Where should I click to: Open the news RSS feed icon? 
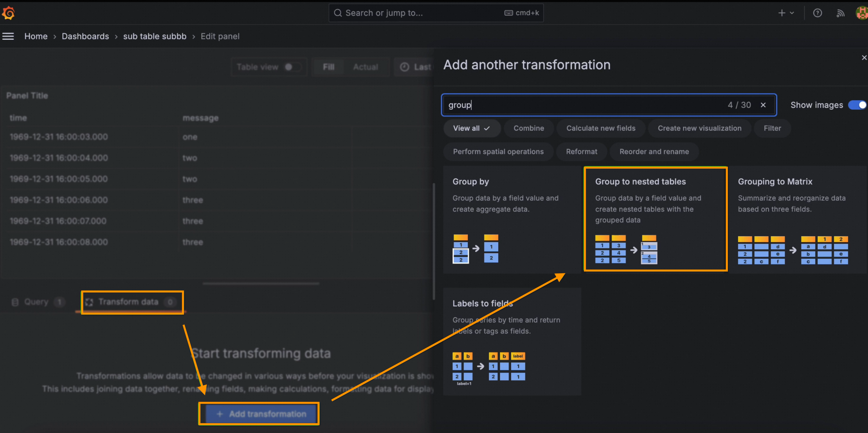(x=840, y=13)
